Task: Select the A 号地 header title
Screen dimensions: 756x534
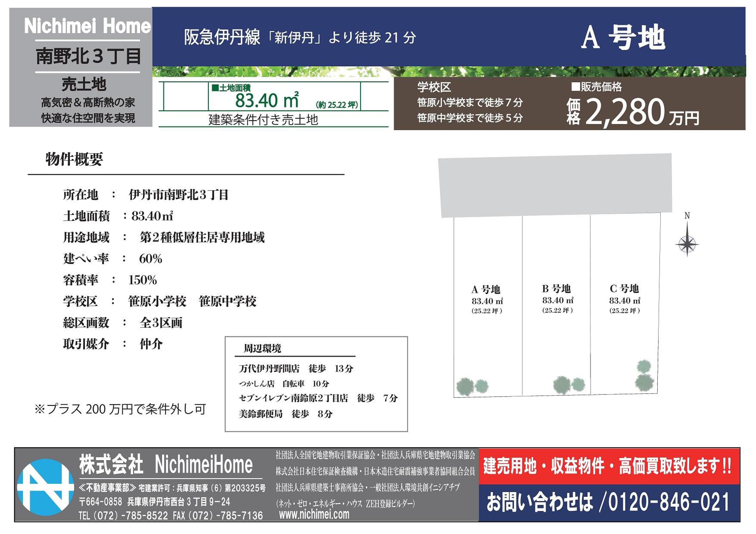Action: 623,37
